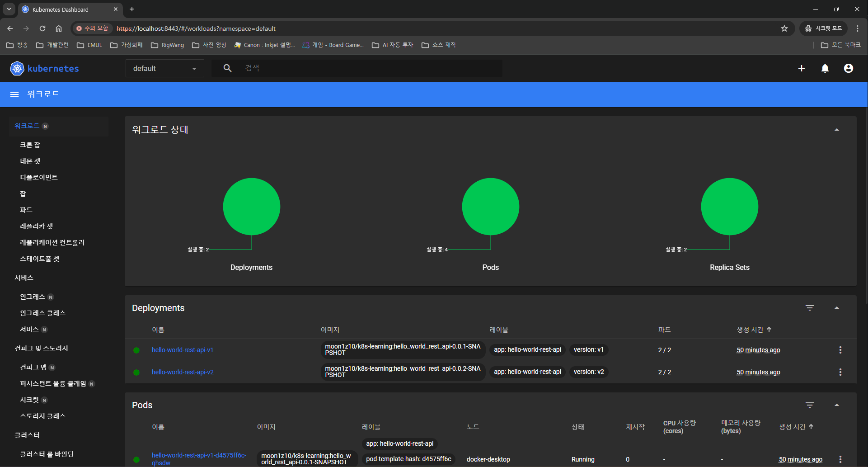Click green status dot of hello-world-rest-api-v2
Image resolution: width=868 pixels, height=467 pixels.
pos(136,373)
